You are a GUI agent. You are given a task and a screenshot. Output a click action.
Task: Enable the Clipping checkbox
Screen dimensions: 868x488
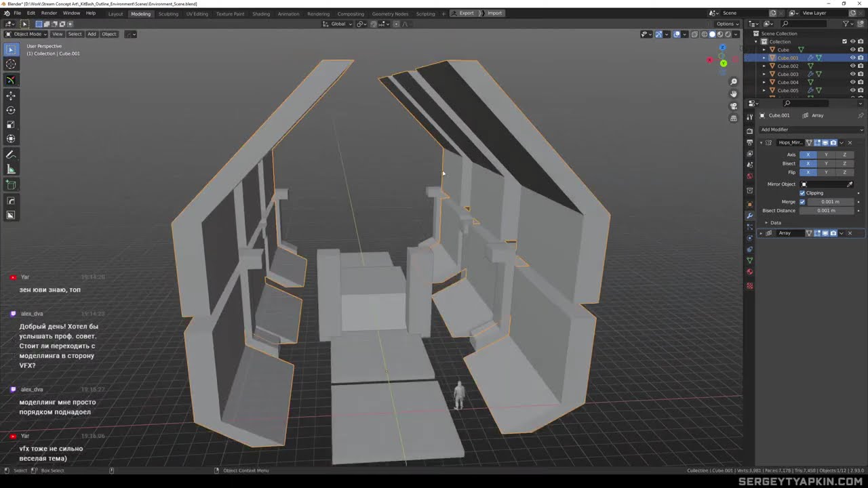pyautogui.click(x=802, y=193)
